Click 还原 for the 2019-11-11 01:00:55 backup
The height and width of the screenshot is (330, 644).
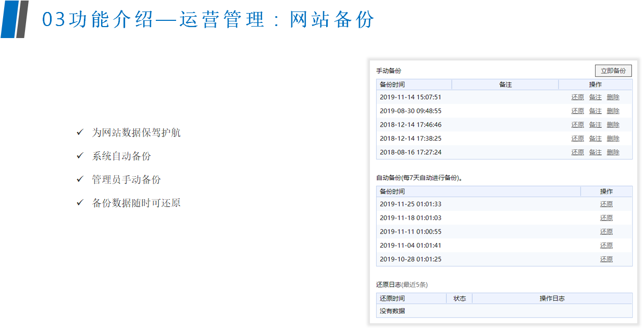pos(606,232)
